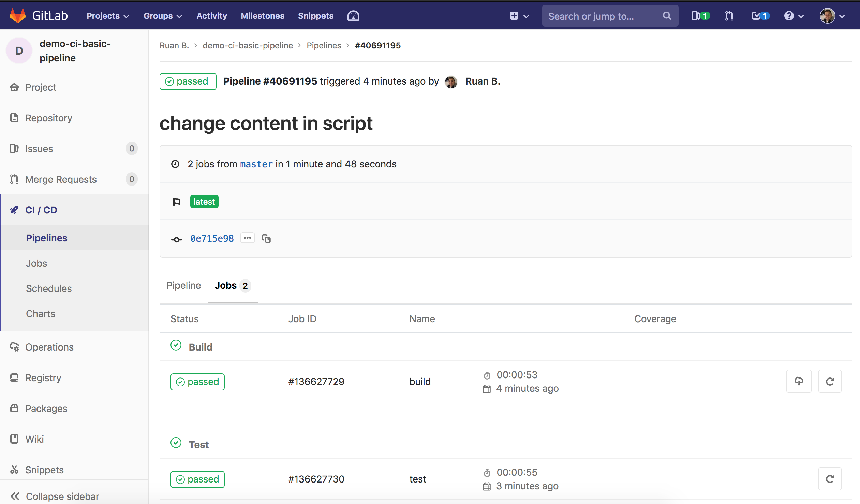Click the copy commit hash icon
Viewport: 860px width, 504px height.
[266, 238]
